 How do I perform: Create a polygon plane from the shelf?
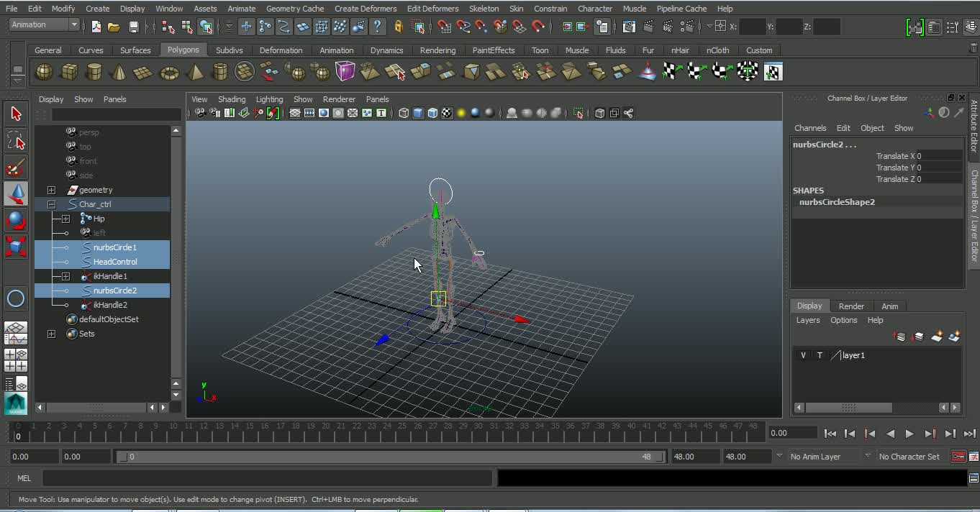click(x=143, y=72)
